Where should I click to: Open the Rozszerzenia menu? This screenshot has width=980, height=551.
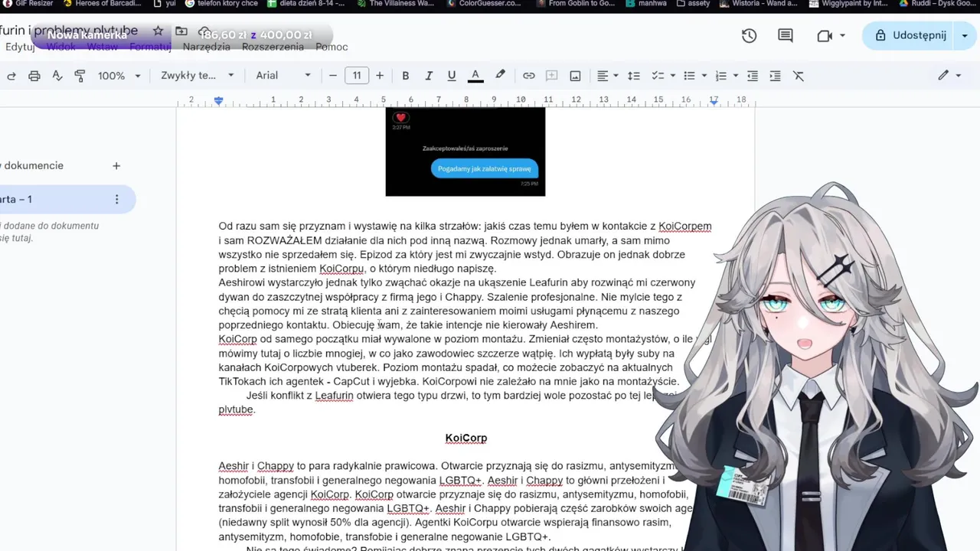[273, 47]
